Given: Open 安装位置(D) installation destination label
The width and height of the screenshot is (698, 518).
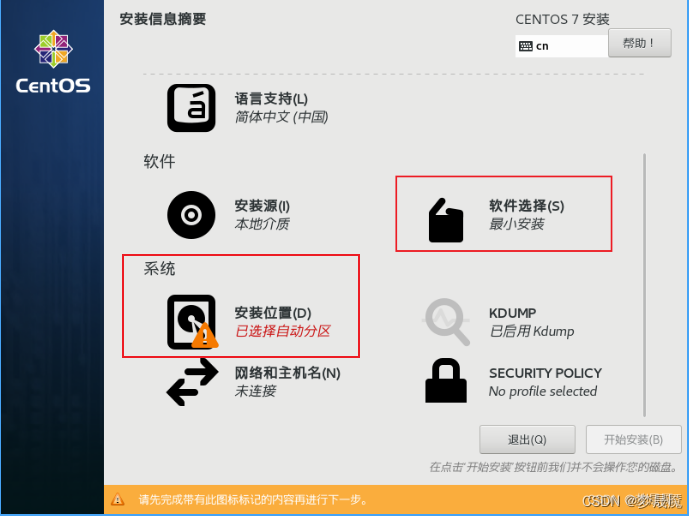Looking at the screenshot, I should point(273,313).
